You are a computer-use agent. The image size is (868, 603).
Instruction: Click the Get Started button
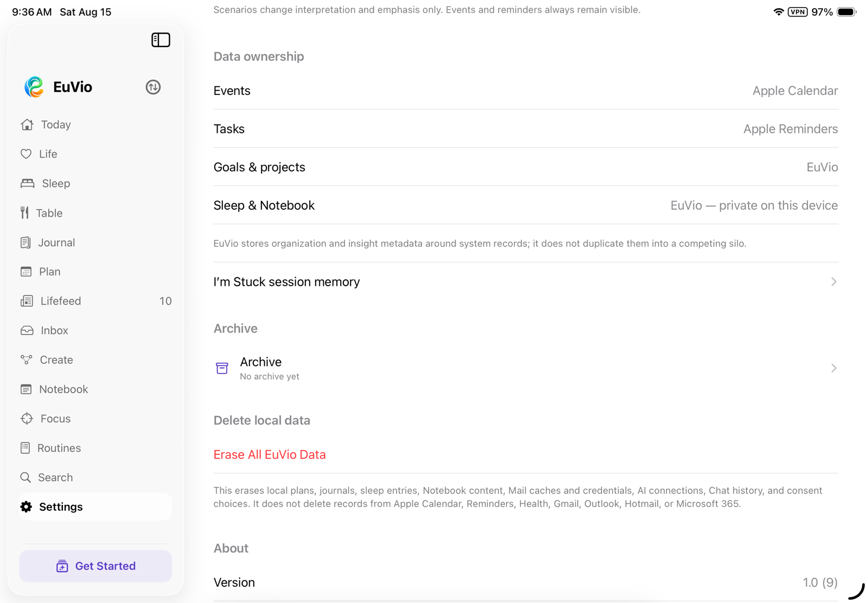(95, 566)
